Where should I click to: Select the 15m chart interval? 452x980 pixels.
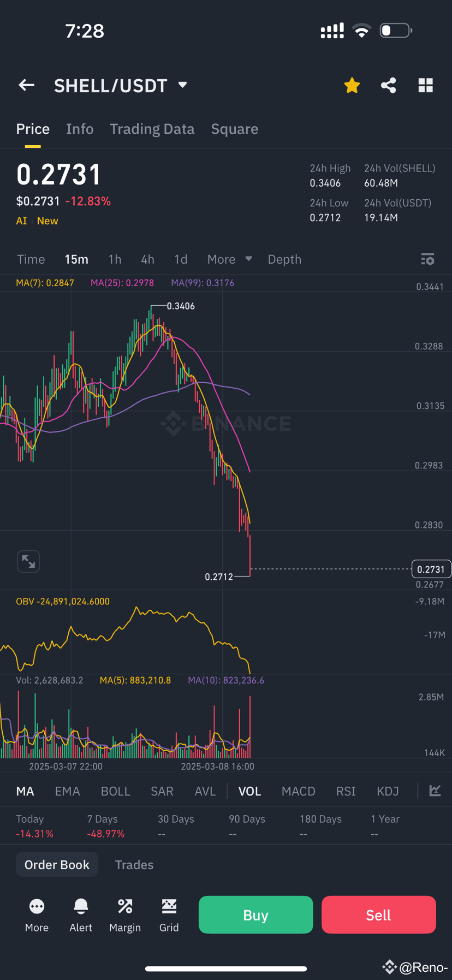76,259
